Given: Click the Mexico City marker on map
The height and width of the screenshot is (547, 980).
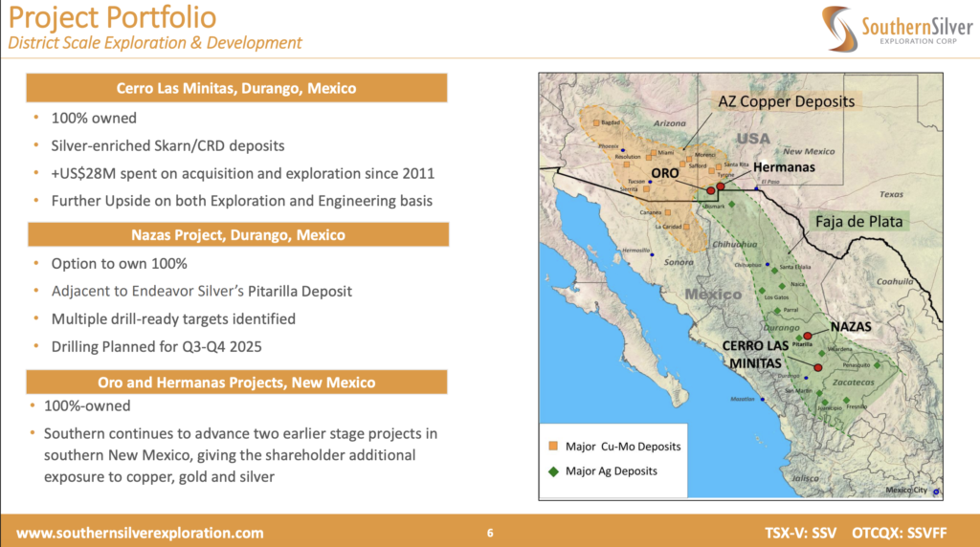Looking at the screenshot, I should (935, 492).
